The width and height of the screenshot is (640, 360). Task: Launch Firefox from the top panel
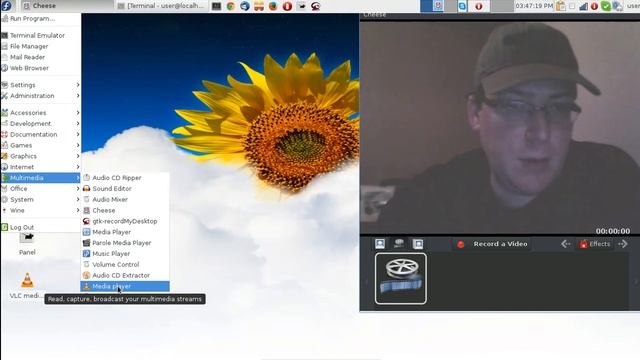pyautogui.click(x=273, y=6)
